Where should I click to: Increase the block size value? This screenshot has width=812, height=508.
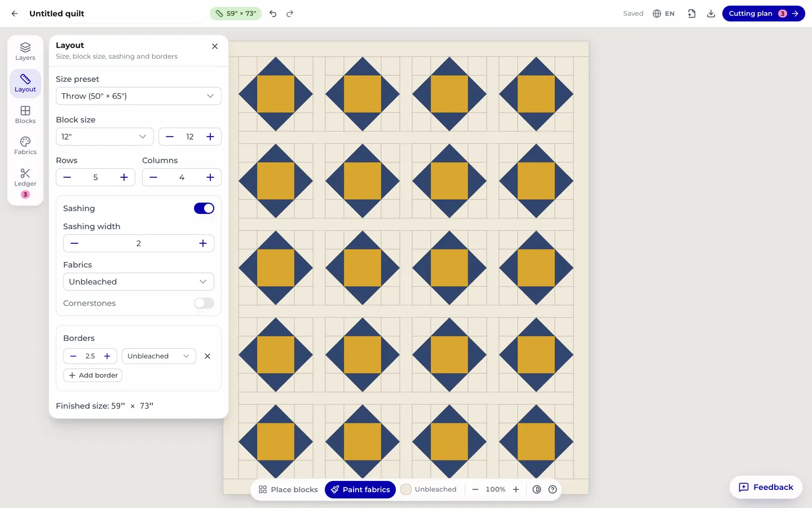coord(210,137)
